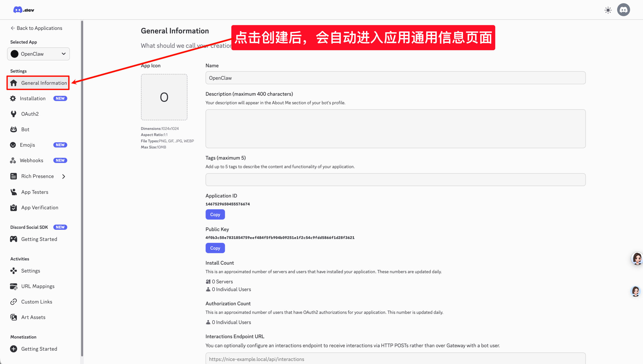Copy the Public Key
Screen dimensions: 643x364
[215, 248]
